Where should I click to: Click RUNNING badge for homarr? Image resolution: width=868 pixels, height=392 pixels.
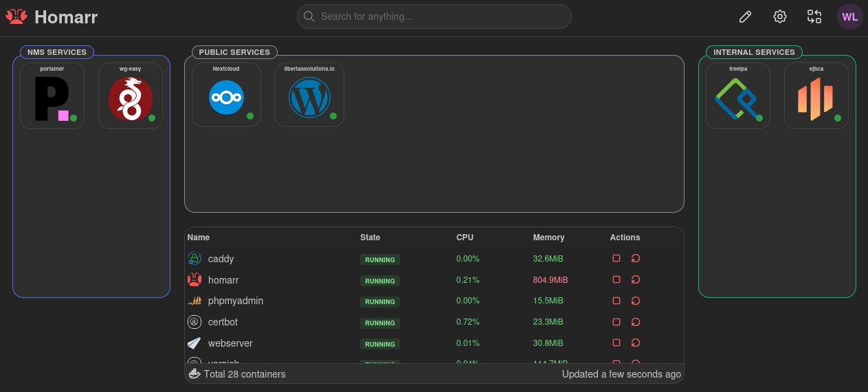click(380, 281)
